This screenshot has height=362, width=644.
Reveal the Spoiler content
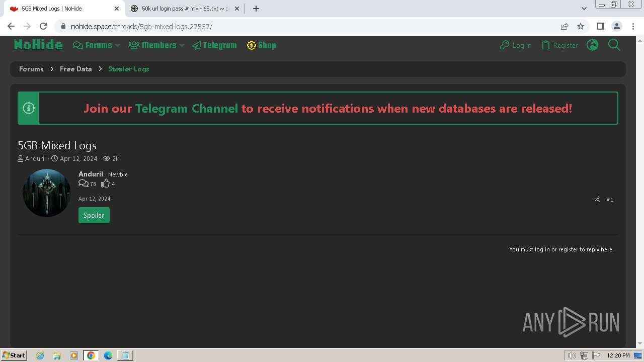click(94, 215)
